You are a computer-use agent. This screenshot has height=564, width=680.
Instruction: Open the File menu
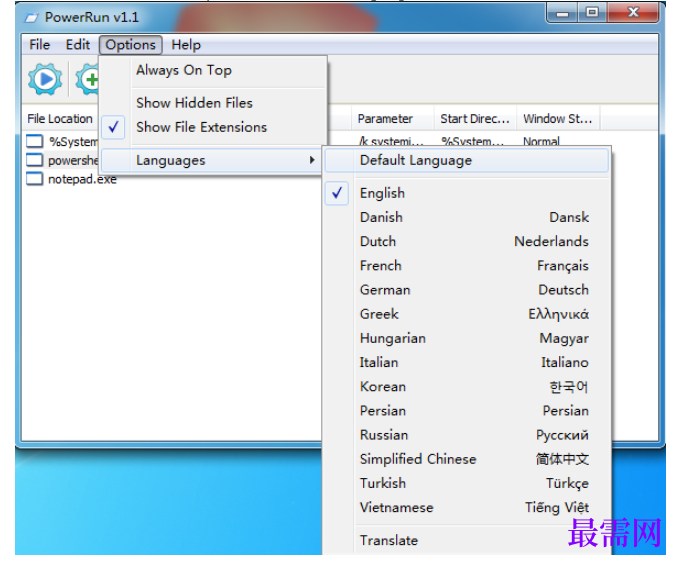click(x=39, y=45)
